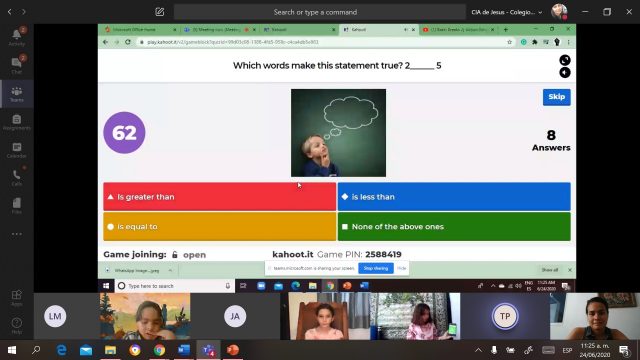Open the Files icon in the sidebar
640x360 pixels.
coord(17,205)
